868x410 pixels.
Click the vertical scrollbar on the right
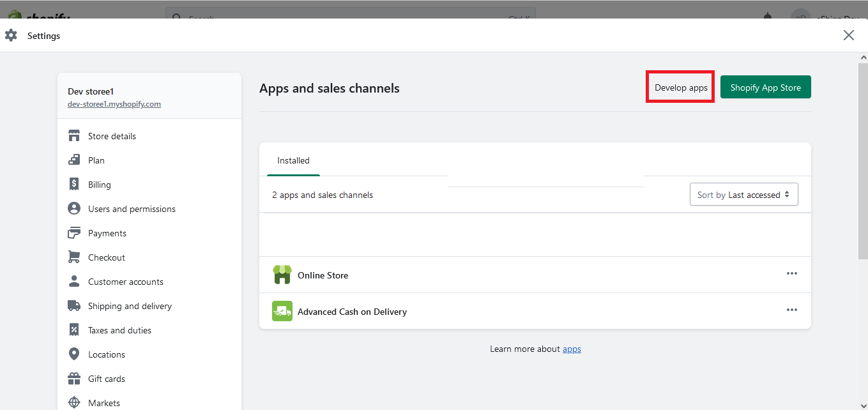pyautogui.click(x=863, y=161)
